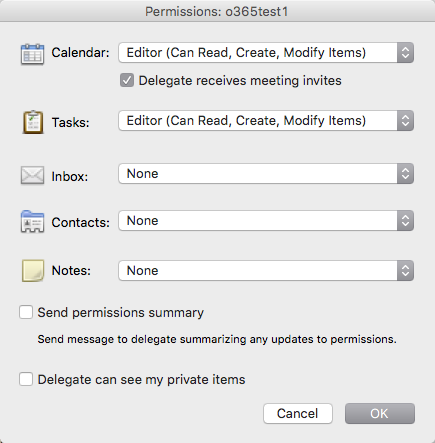This screenshot has height=443, width=435.
Task: Click the Permissions: o365test1 title bar
Action: pyautogui.click(x=217, y=11)
